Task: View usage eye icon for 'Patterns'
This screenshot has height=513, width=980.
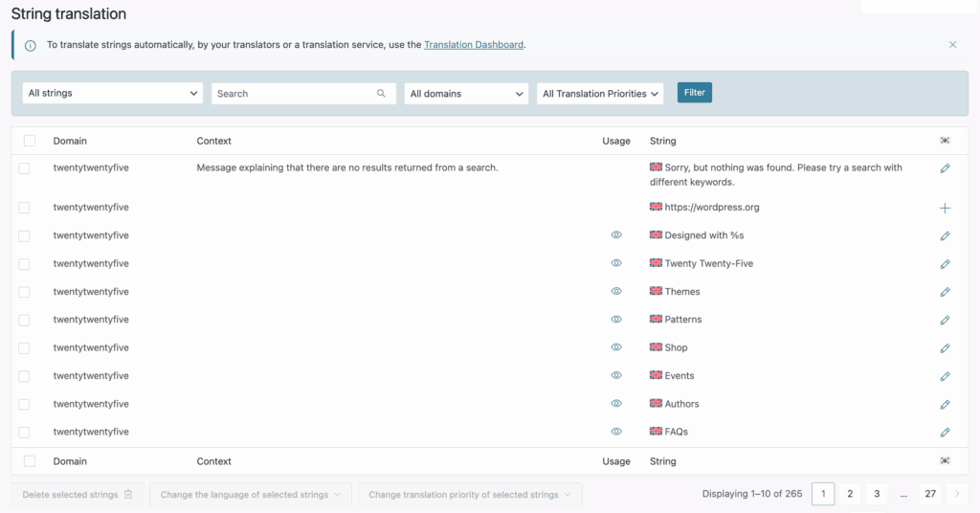Action: [616, 320]
